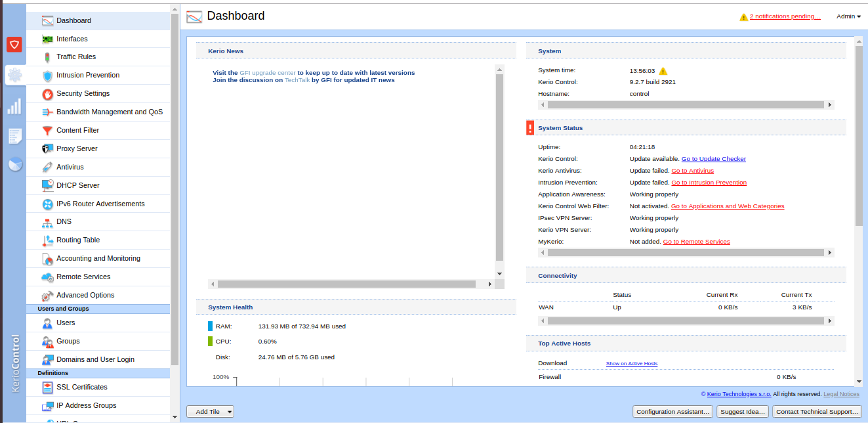Follow the Go to Intrusion Prevention link

click(x=709, y=183)
